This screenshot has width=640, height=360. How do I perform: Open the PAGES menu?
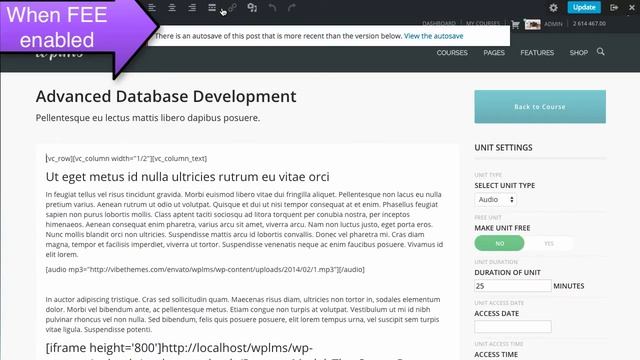click(494, 53)
